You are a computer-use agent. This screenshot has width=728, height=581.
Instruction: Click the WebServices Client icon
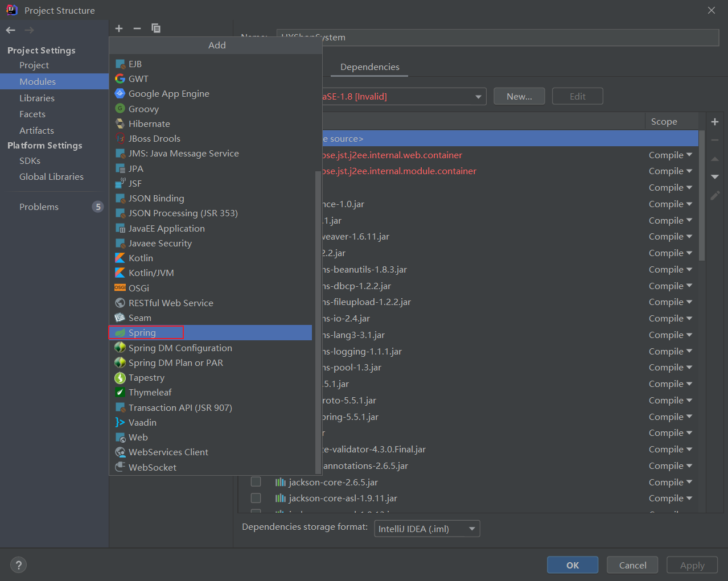click(x=120, y=452)
